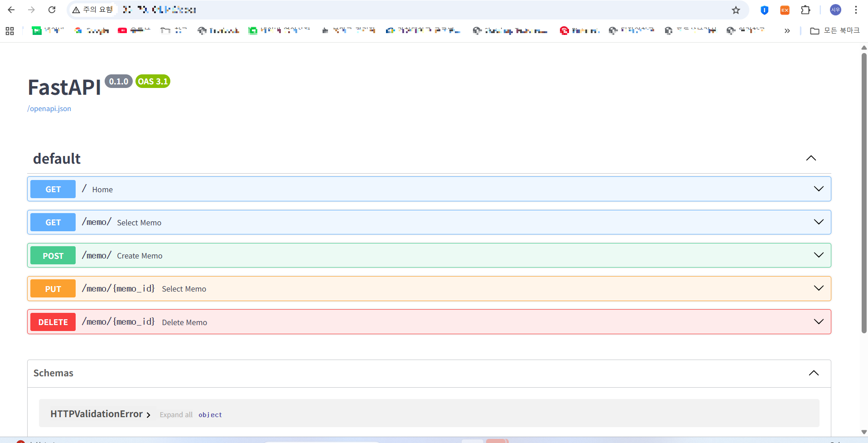
Task: Click the OAS 3.1 badge
Action: pyautogui.click(x=153, y=81)
